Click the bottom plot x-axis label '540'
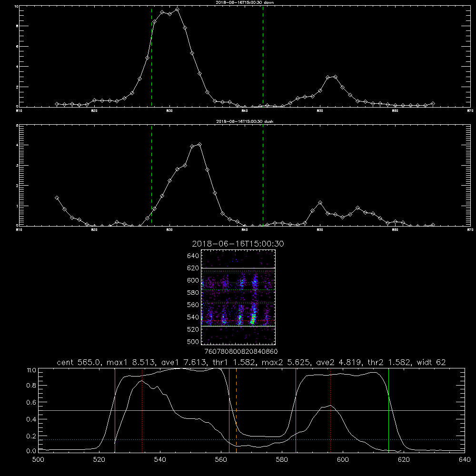Image resolution: width=476 pixels, height=476 pixels. click(x=160, y=460)
